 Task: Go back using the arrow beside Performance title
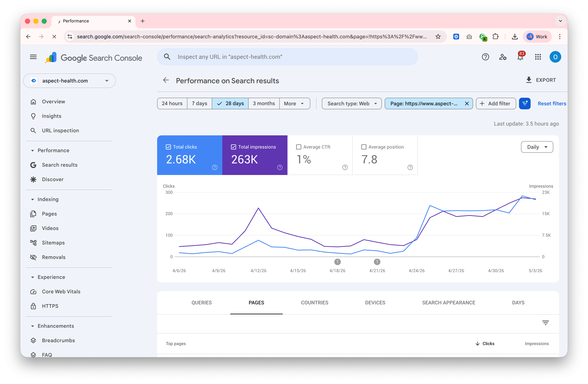(x=166, y=80)
